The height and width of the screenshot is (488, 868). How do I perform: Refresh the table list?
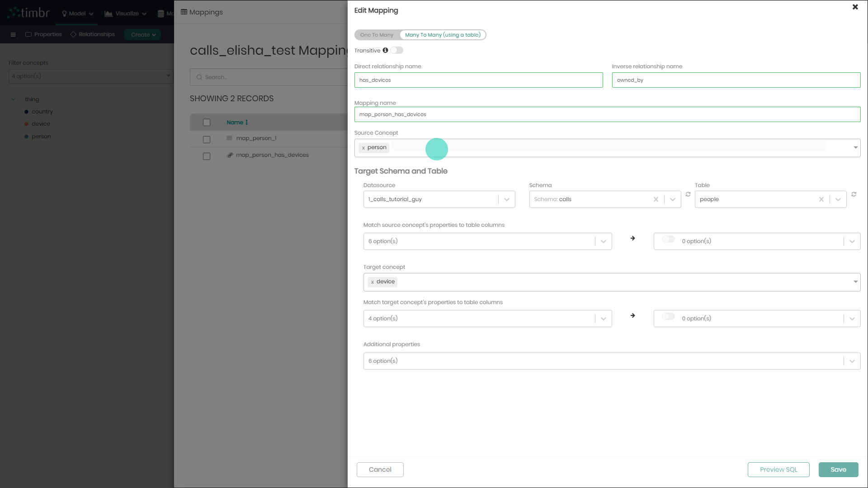click(x=854, y=194)
